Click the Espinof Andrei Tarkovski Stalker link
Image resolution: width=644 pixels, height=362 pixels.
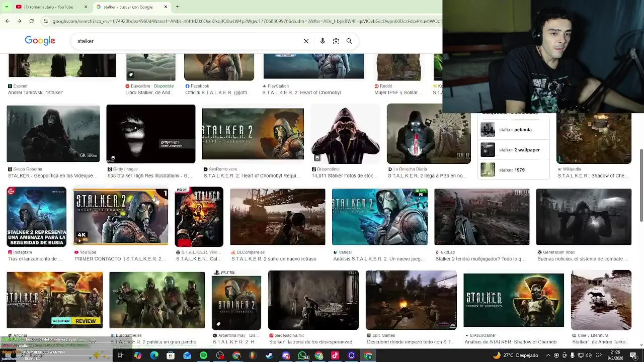tap(35, 93)
